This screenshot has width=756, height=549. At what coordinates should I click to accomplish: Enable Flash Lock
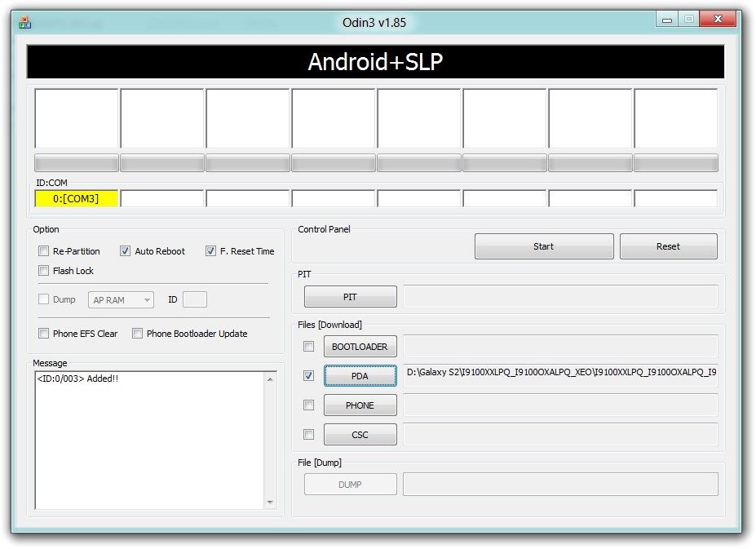(x=43, y=271)
